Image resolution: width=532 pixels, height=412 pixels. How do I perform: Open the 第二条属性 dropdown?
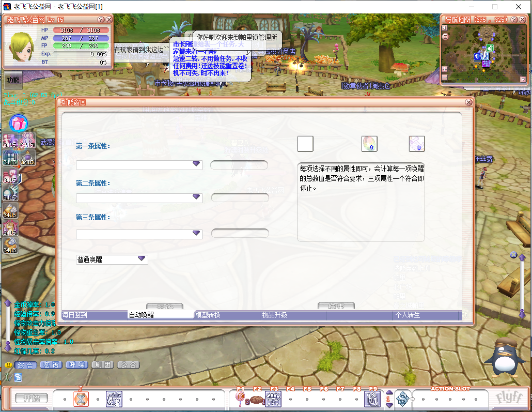pyautogui.click(x=196, y=197)
